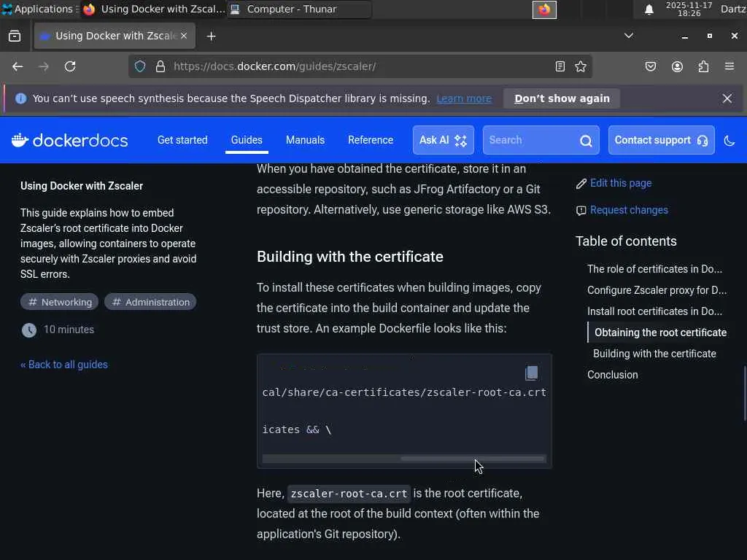Open the Manuals nav item
Image resolution: width=747 pixels, height=560 pixels.
[x=306, y=140]
